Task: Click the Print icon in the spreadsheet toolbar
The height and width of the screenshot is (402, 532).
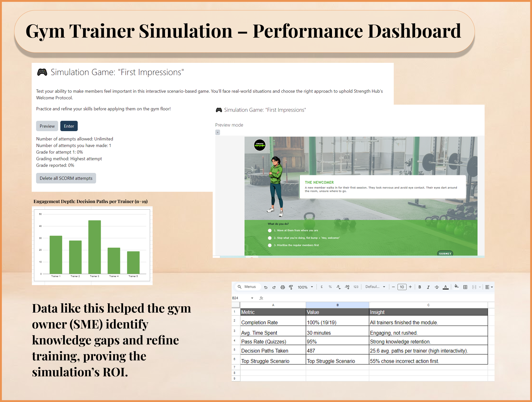Action: pyautogui.click(x=283, y=287)
